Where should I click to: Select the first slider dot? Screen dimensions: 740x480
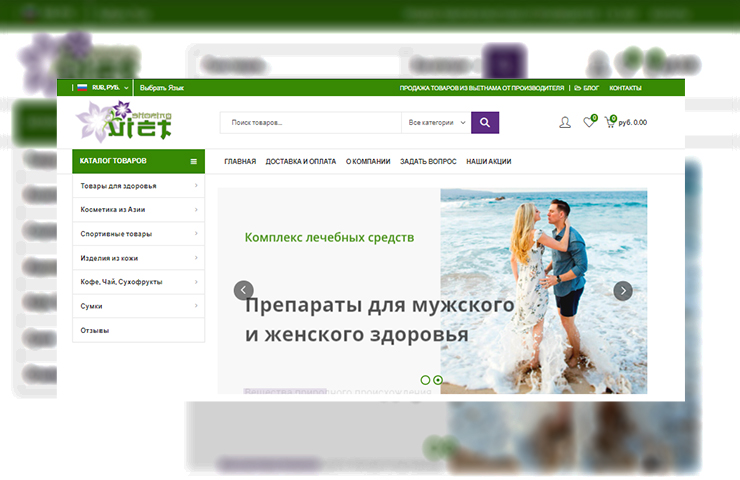pyautogui.click(x=425, y=380)
